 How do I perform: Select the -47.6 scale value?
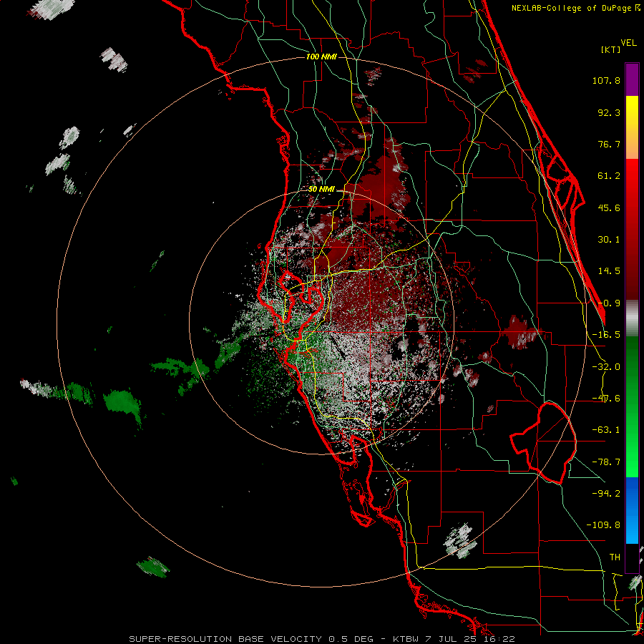[606, 399]
